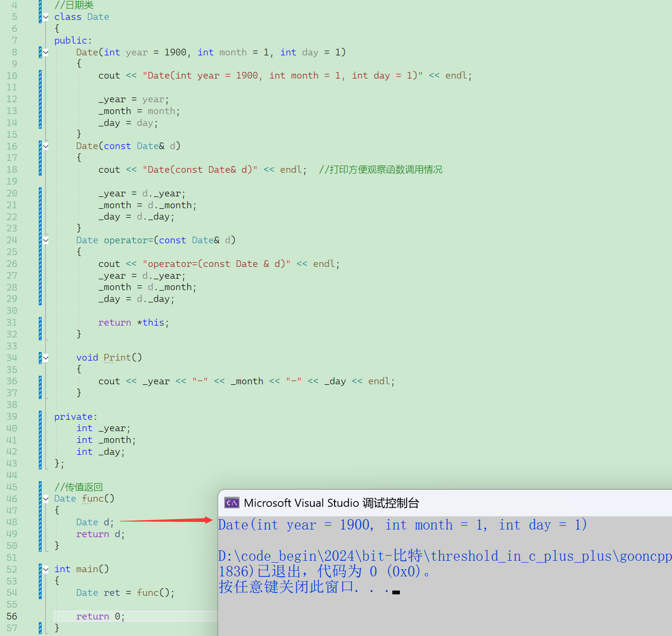Click the 'main' function name on line 52
The width and height of the screenshot is (672, 636).
click(x=87, y=569)
